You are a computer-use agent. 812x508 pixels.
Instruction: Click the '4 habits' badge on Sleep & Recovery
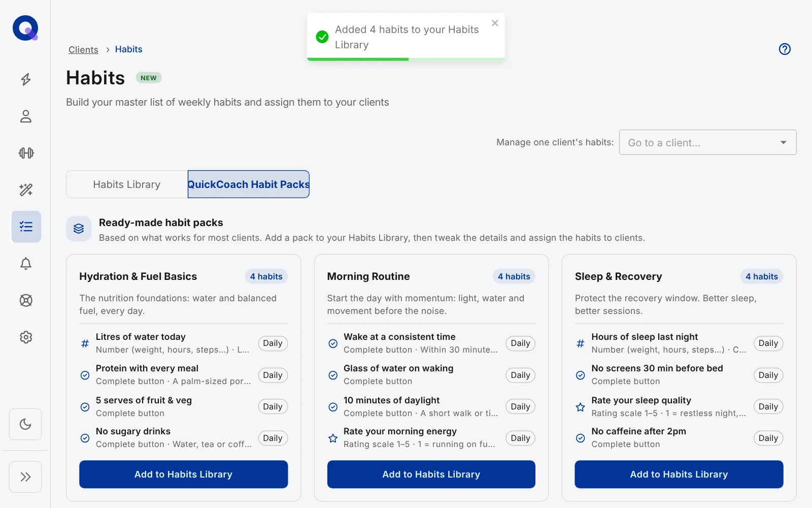tap(761, 276)
